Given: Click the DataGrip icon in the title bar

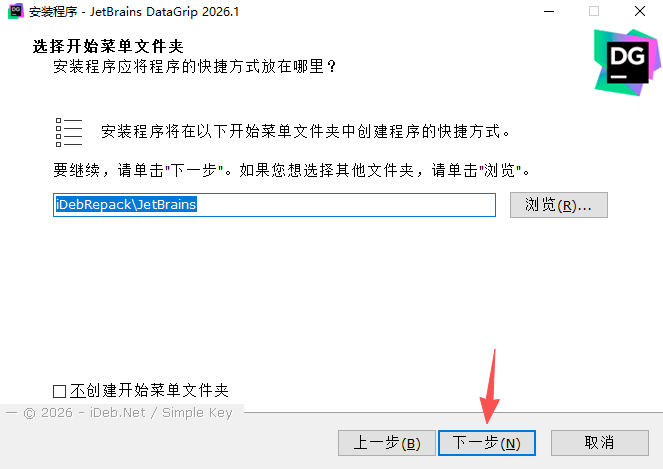Looking at the screenshot, I should tap(16, 11).
